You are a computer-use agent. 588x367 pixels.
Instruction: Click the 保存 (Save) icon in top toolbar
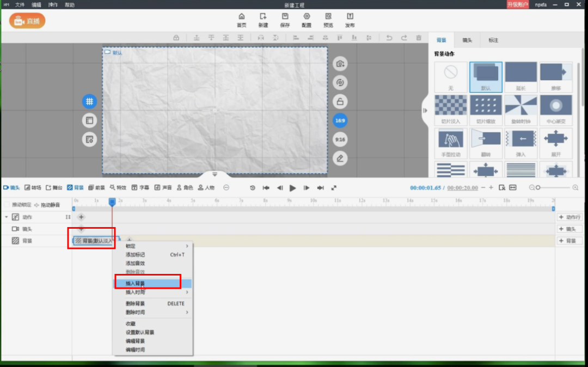pyautogui.click(x=285, y=20)
